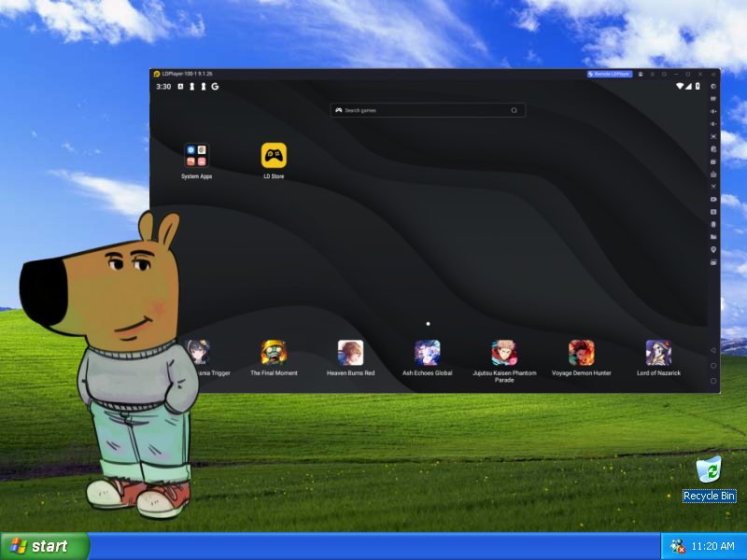Image resolution: width=747 pixels, height=560 pixels.
Task: Launch the LD Store app
Action: click(274, 161)
